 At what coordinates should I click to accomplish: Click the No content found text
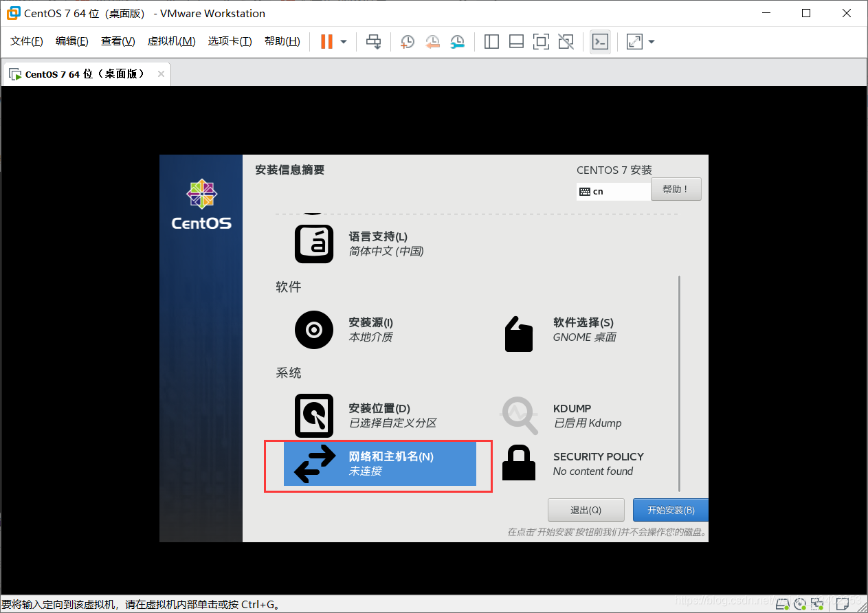(593, 471)
